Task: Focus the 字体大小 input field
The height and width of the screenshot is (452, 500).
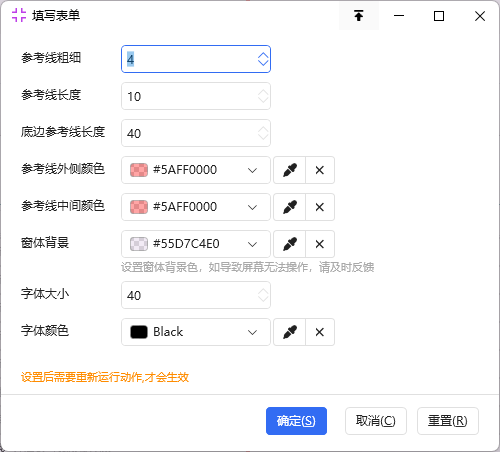Action: coord(196,295)
